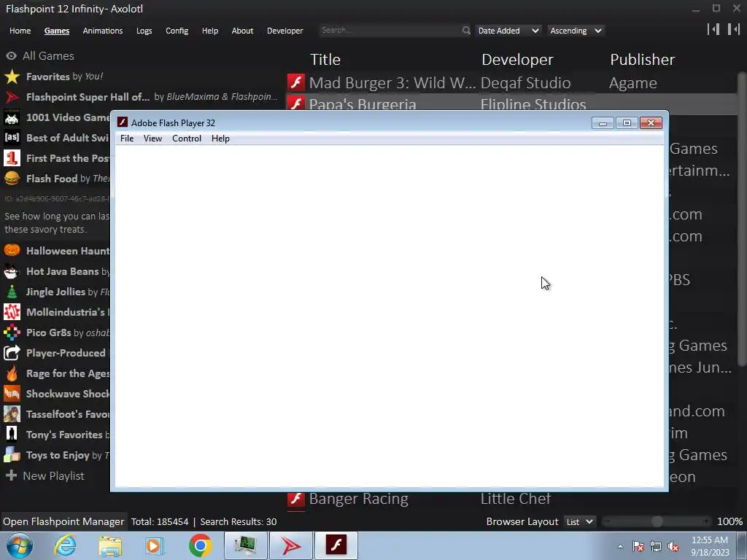Screen dimensions: 747x560
Task: Click the Shockwave Shockers playlist icon
Action: (x=12, y=394)
